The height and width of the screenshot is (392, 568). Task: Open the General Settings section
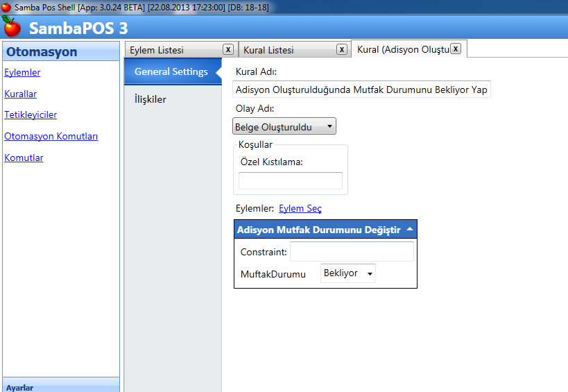coord(171,71)
